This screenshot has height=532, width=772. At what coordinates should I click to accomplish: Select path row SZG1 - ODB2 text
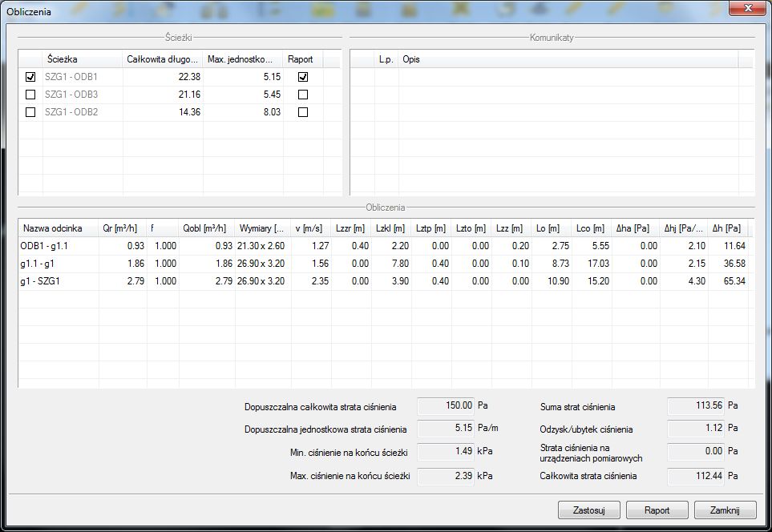(71, 112)
